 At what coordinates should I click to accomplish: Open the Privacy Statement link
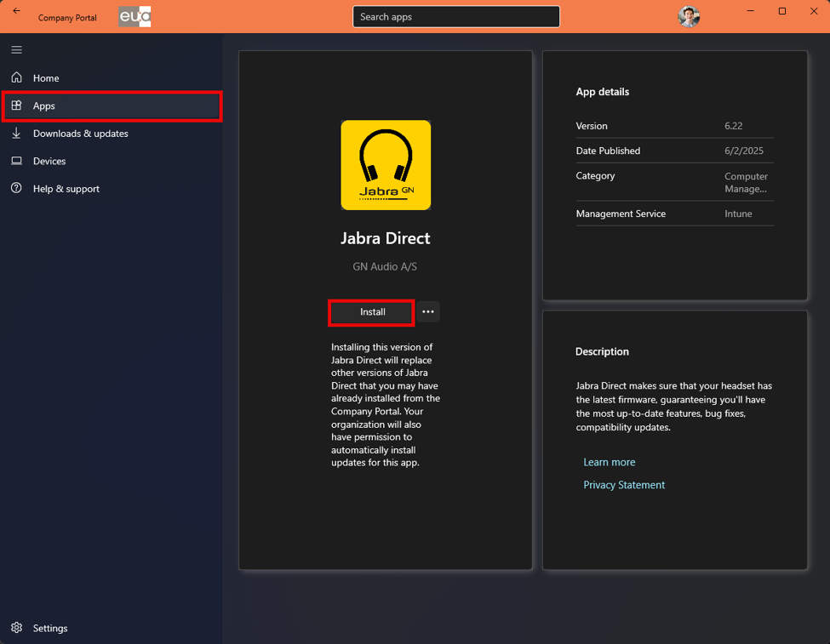(623, 485)
